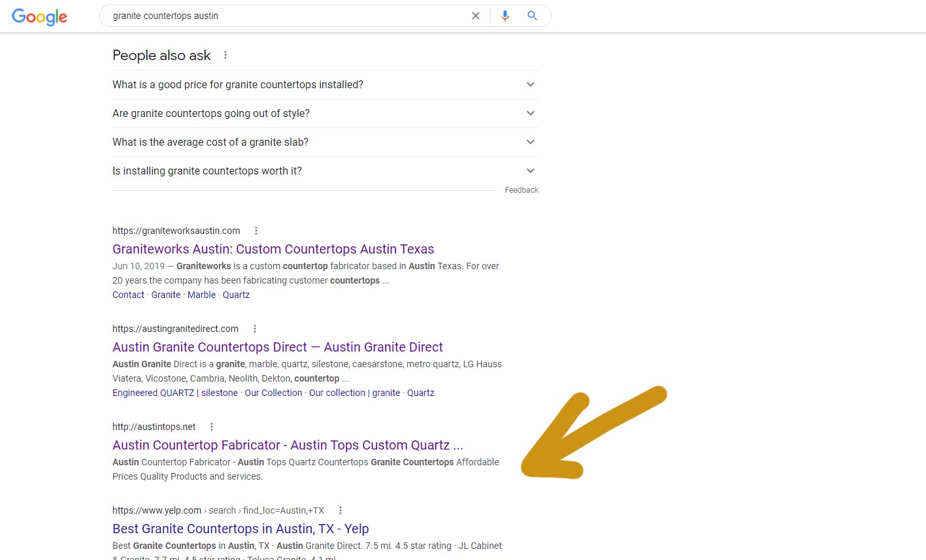Click the https://austingranitedirect.com URL text
This screenshot has width=926, height=560.
175,329
